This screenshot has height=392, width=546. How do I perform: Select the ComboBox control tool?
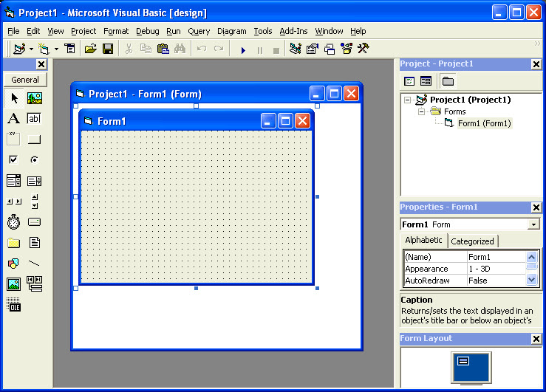(14, 181)
